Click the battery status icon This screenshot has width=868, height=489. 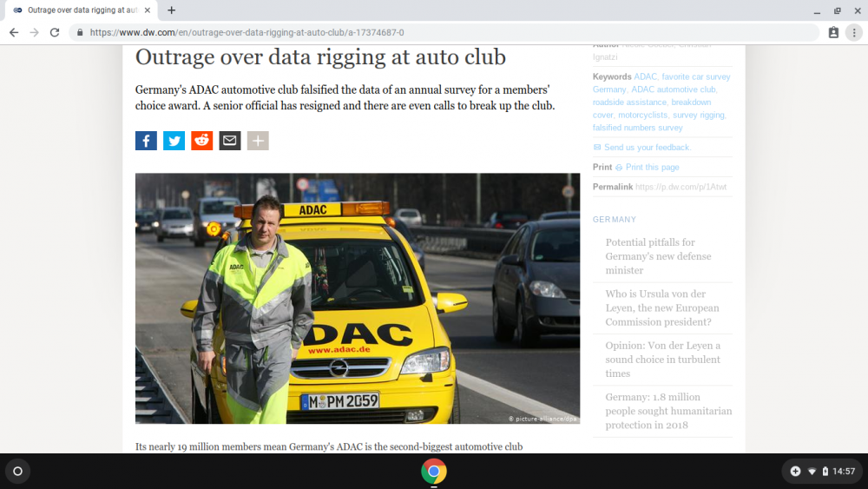tap(825, 472)
